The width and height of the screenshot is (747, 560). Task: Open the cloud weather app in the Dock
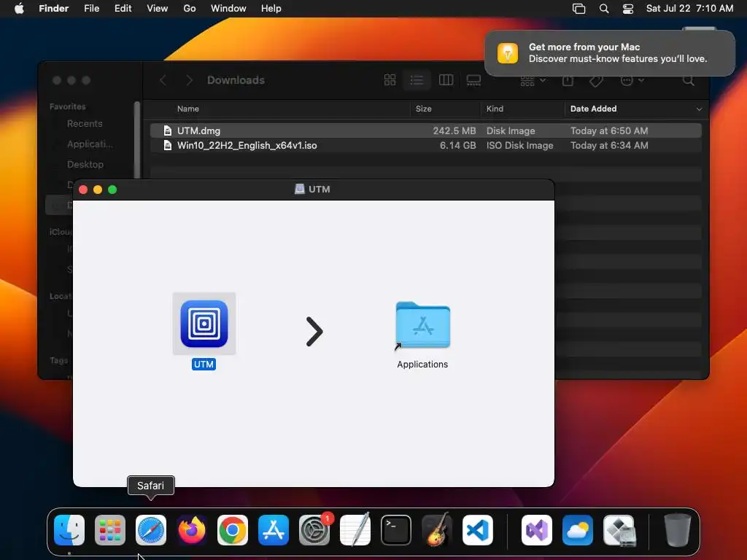(578, 530)
